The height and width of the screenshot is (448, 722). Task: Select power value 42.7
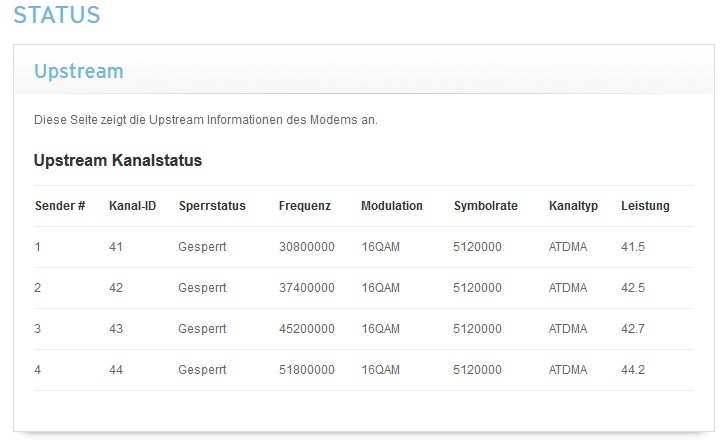[x=633, y=328]
